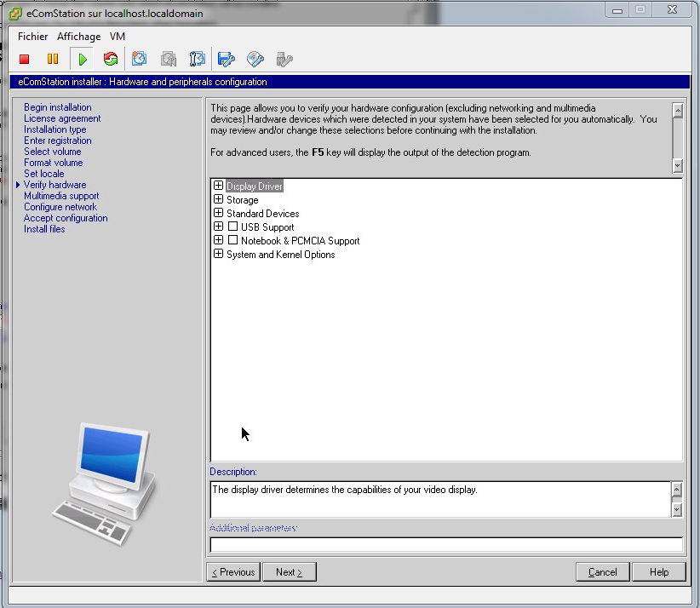Take a VM snapshot
The height and width of the screenshot is (608, 700).
[140, 59]
